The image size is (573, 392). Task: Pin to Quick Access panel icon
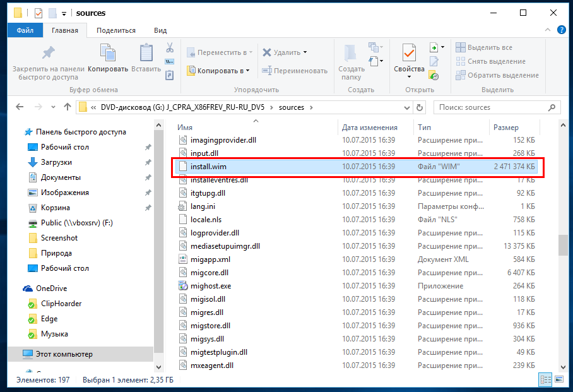click(48, 54)
